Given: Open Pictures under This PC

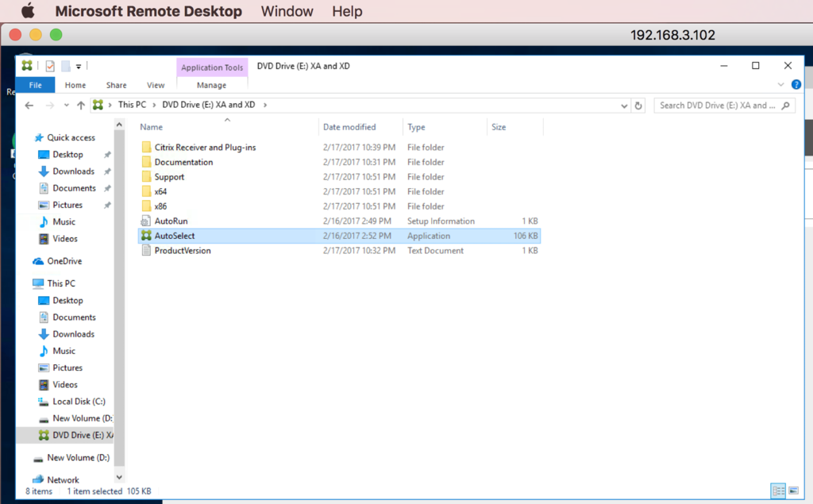Looking at the screenshot, I should pos(67,367).
